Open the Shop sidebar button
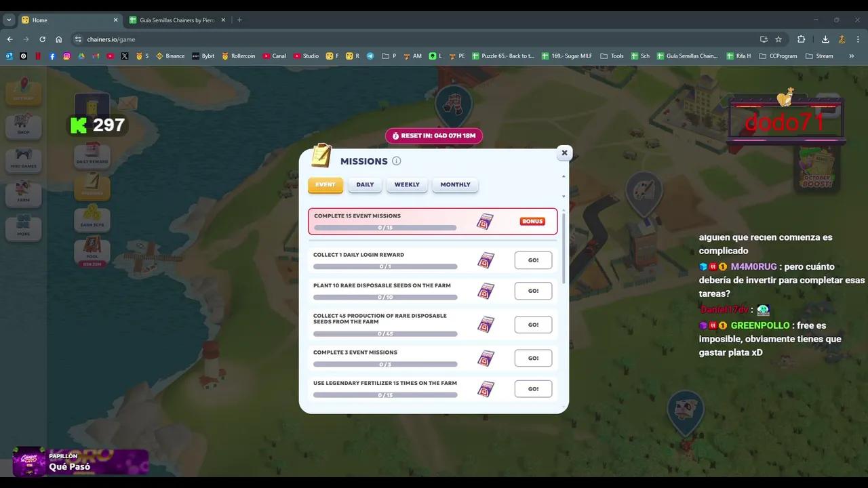 (x=24, y=126)
